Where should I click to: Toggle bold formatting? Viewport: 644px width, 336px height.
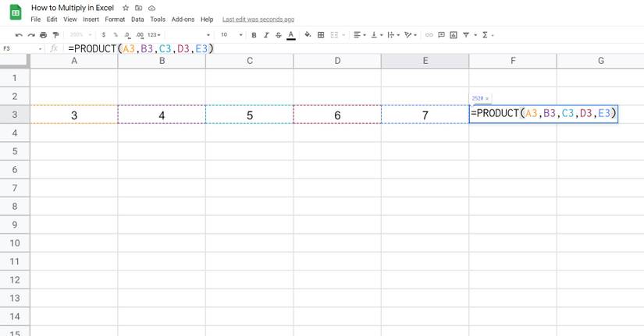pos(254,35)
